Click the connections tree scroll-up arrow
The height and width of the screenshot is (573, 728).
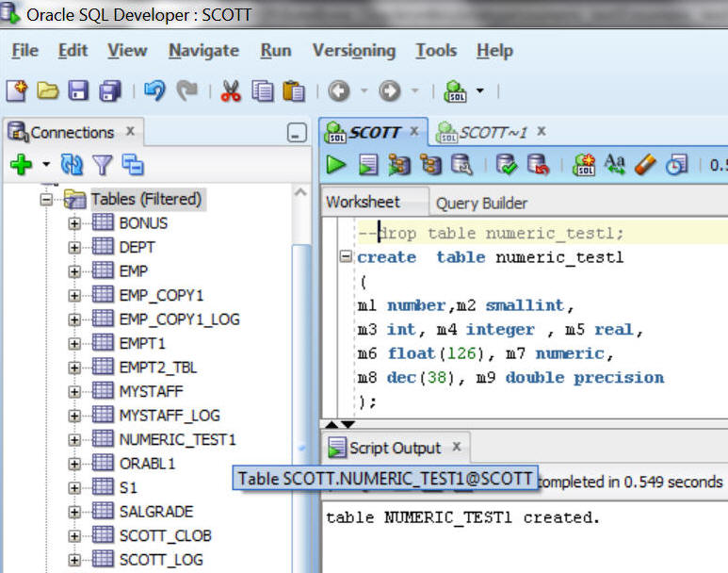(x=300, y=192)
